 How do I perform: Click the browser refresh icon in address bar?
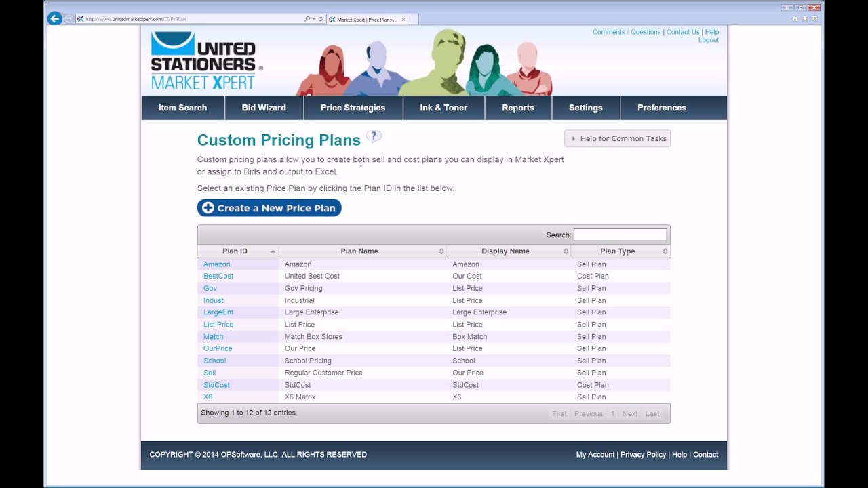pos(321,19)
